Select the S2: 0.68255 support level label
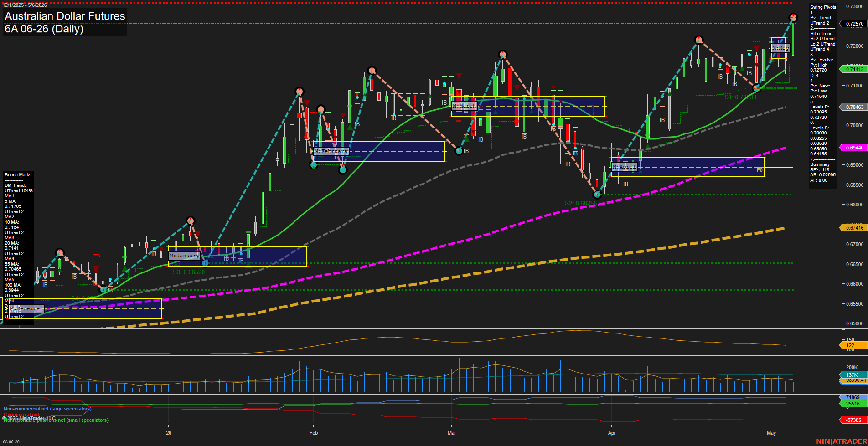 (580, 203)
